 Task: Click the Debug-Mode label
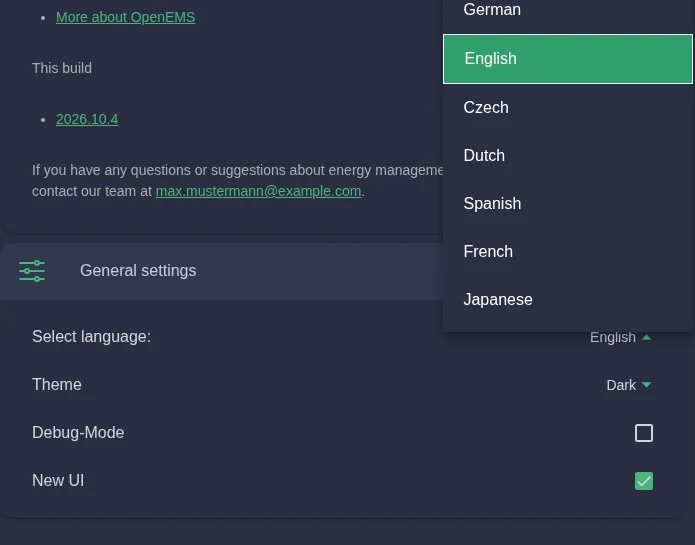pos(78,432)
